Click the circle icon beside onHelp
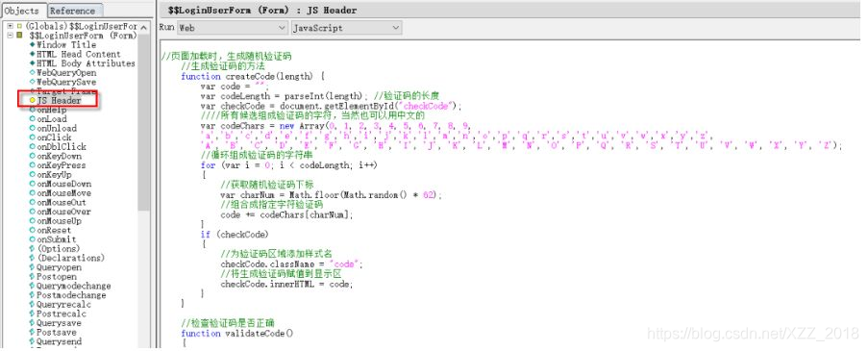This screenshot has width=868, height=351. [x=32, y=110]
